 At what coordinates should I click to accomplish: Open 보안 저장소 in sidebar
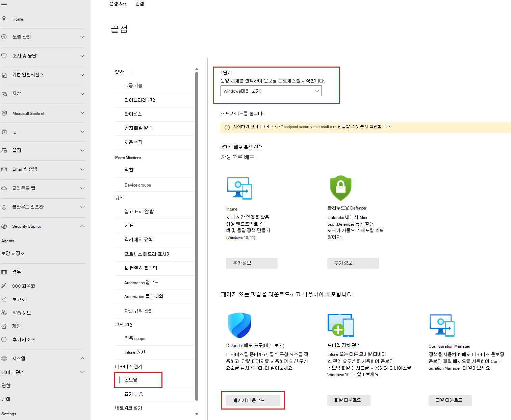tap(13, 253)
